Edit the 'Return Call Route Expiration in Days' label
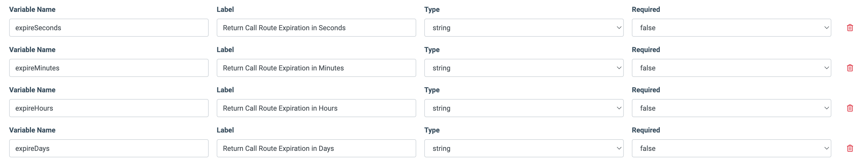The height and width of the screenshot is (163, 868). pyautogui.click(x=316, y=148)
